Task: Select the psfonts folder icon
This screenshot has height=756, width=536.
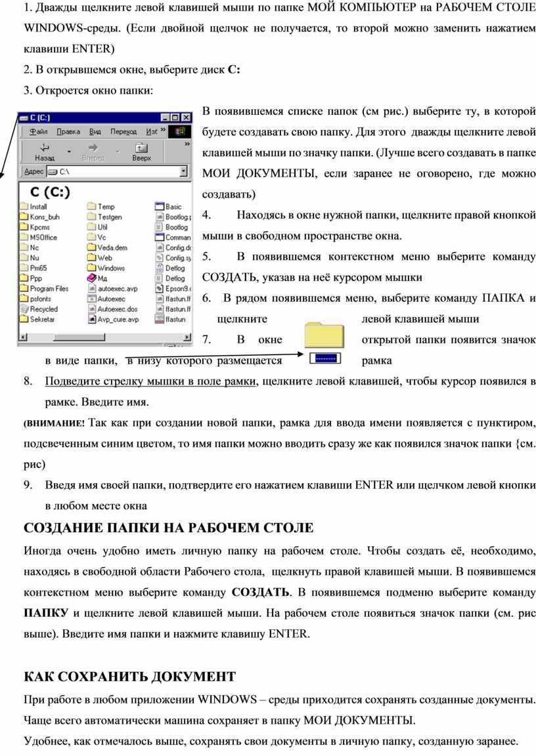Action: pyautogui.click(x=24, y=299)
